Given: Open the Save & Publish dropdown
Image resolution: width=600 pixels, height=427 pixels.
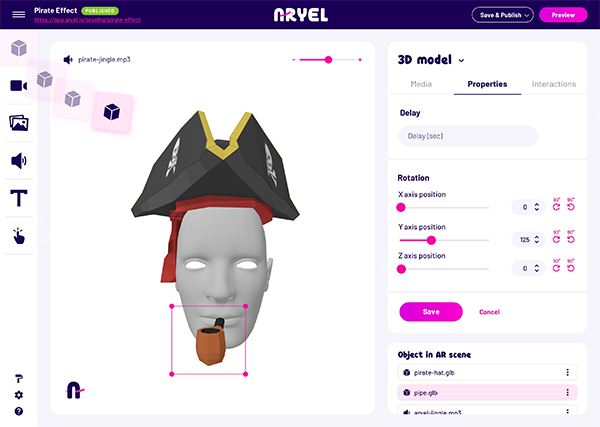Looking at the screenshot, I should click(x=502, y=15).
